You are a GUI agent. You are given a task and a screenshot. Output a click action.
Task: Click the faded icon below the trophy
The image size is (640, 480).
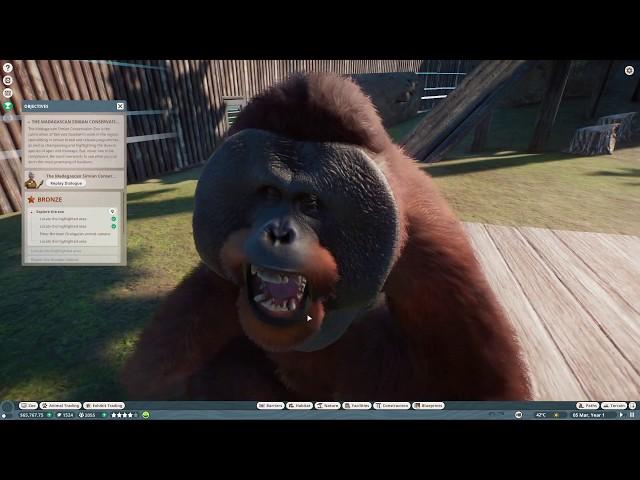[7, 118]
